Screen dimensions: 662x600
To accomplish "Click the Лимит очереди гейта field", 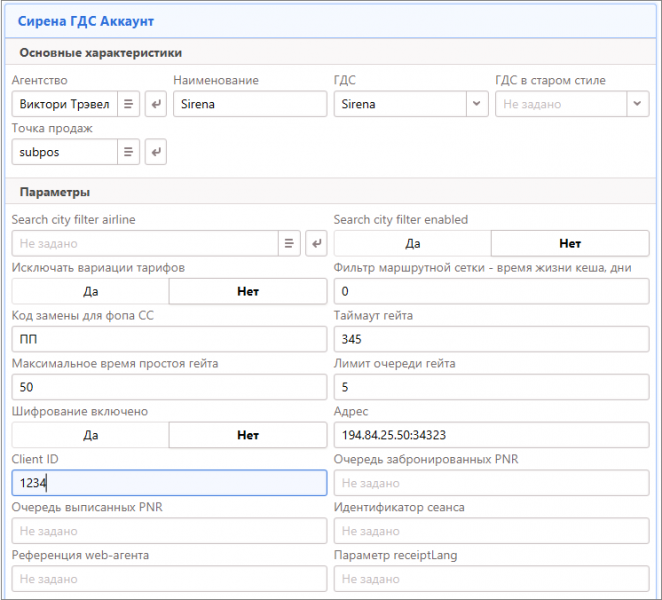I will point(491,387).
